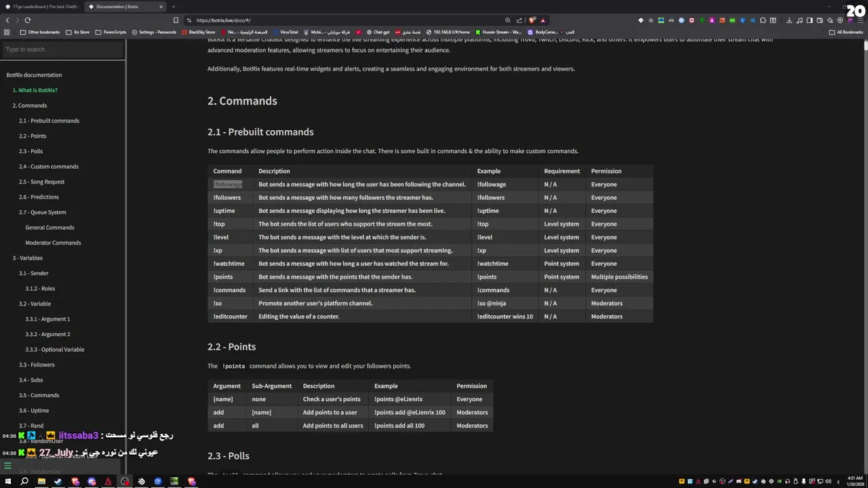Jump to 2. Commands in sidebar

click(30, 106)
